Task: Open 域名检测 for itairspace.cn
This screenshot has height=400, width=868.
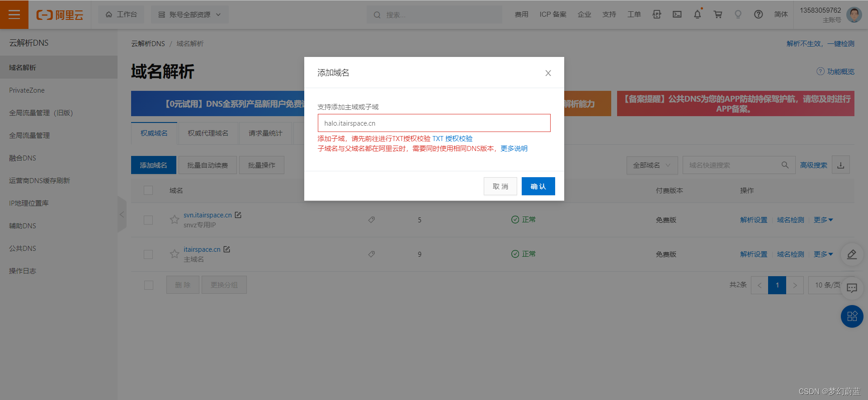Action: point(790,254)
